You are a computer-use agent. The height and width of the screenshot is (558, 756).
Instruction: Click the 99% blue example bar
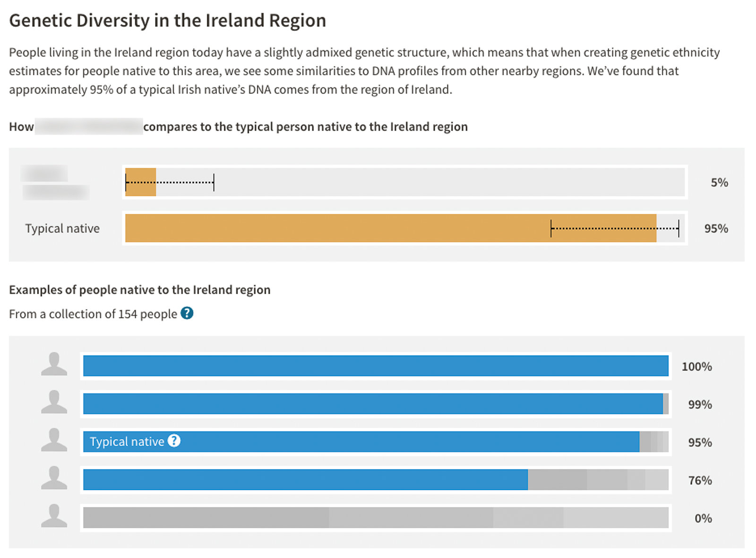point(372,404)
